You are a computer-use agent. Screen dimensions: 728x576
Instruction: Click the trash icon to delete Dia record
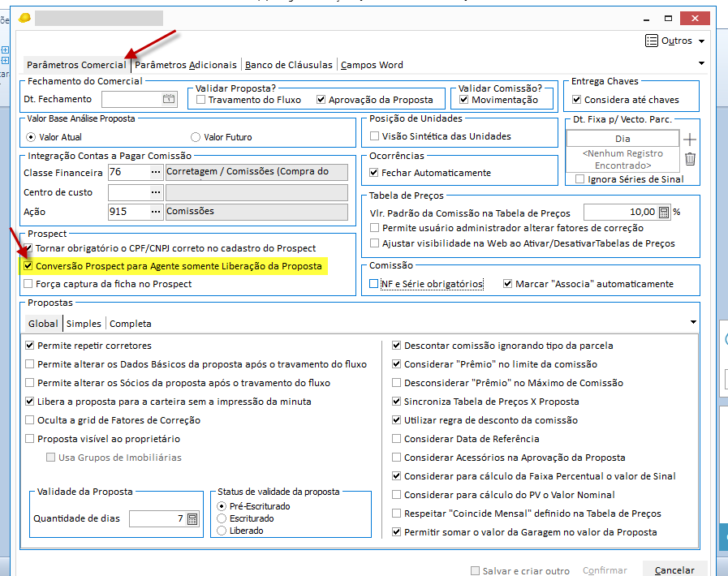[690, 159]
